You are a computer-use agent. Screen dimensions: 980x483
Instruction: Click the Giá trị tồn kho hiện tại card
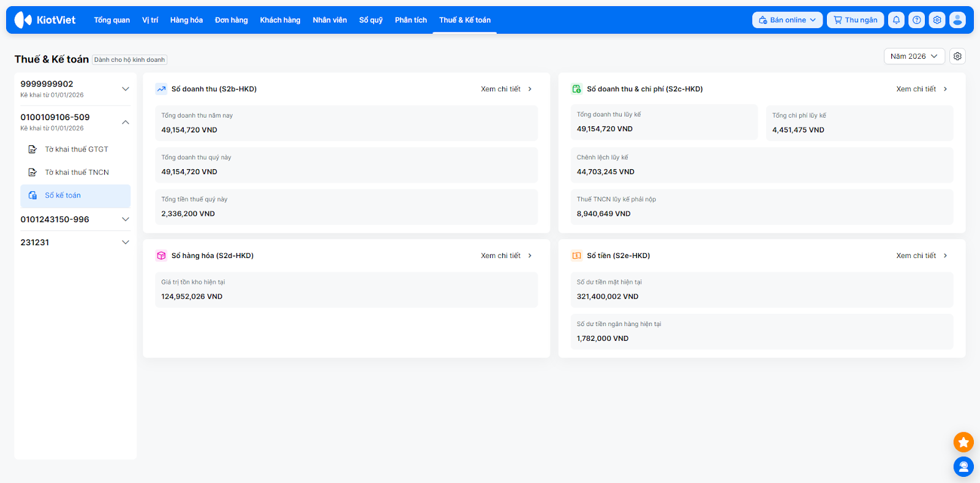(346, 290)
